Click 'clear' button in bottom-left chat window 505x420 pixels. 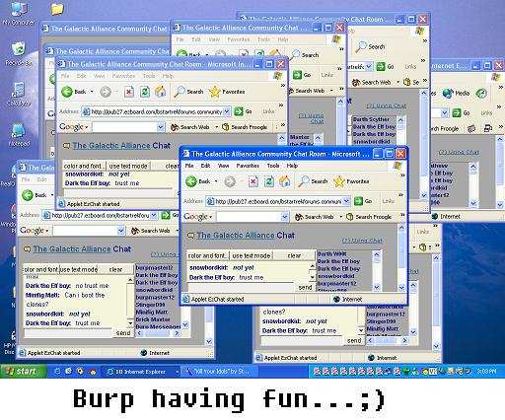coord(115,269)
